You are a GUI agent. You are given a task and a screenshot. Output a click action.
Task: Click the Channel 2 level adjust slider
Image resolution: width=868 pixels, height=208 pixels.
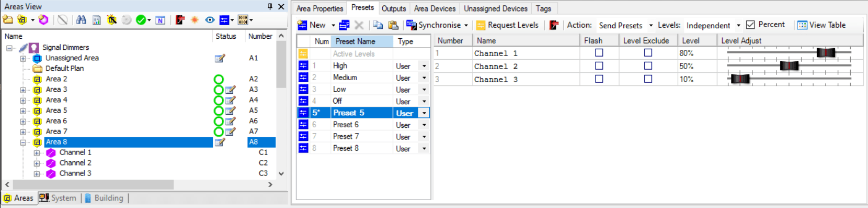click(789, 66)
